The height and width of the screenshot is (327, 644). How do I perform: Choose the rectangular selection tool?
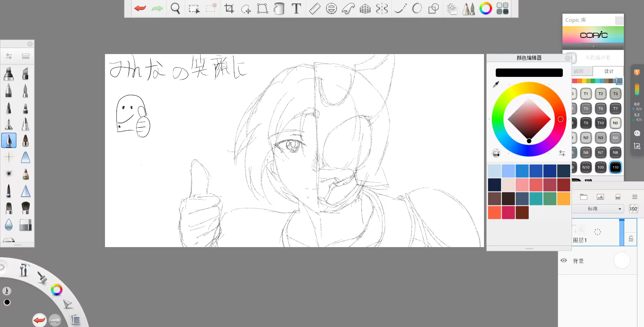194,9
